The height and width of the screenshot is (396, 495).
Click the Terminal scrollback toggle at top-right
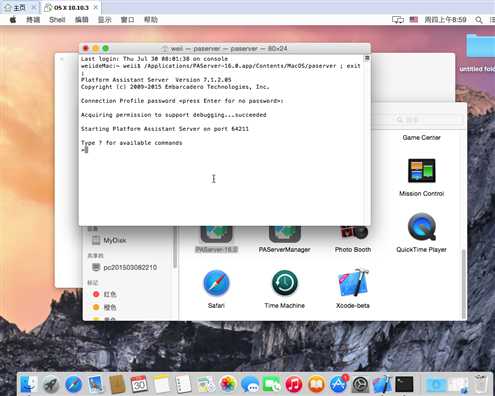point(367,58)
